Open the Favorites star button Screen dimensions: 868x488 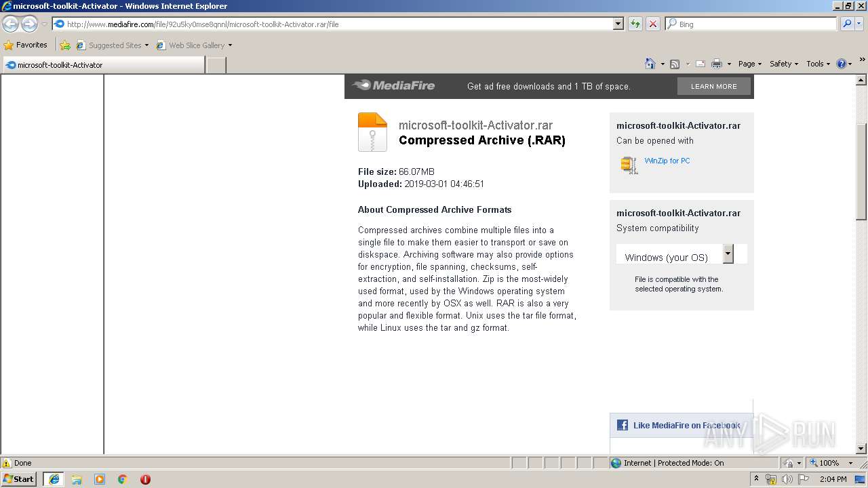(26, 45)
